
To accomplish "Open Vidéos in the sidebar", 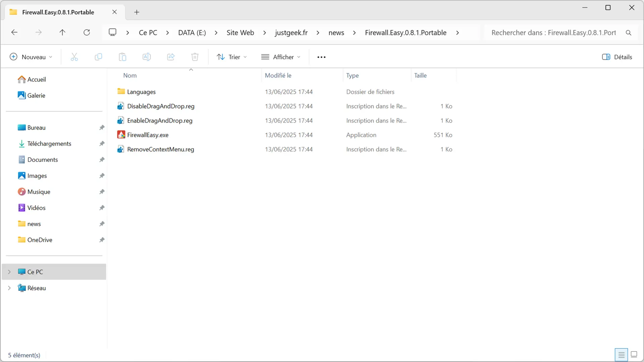I will coord(36,208).
